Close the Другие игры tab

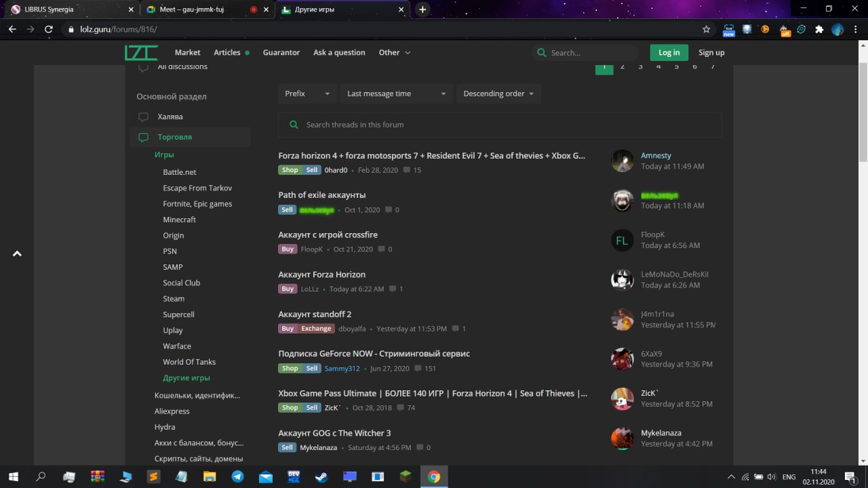401,9
